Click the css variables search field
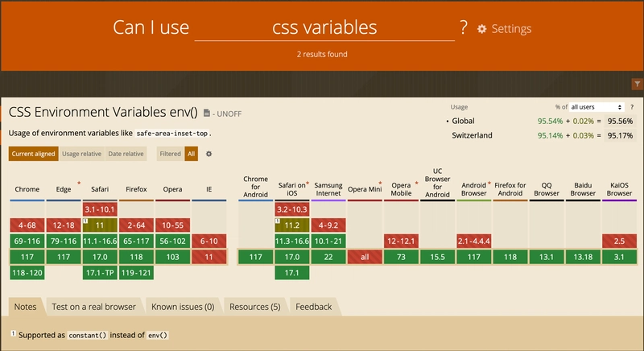 [x=324, y=27]
